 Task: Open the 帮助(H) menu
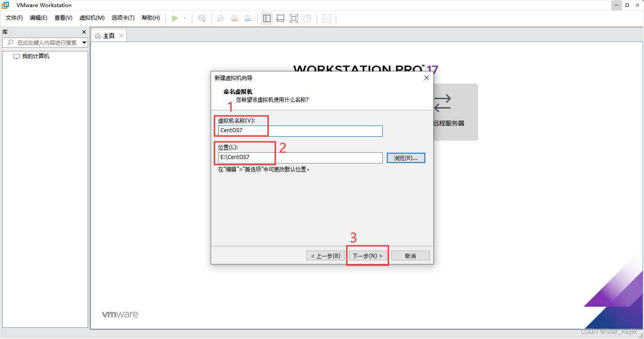(151, 18)
